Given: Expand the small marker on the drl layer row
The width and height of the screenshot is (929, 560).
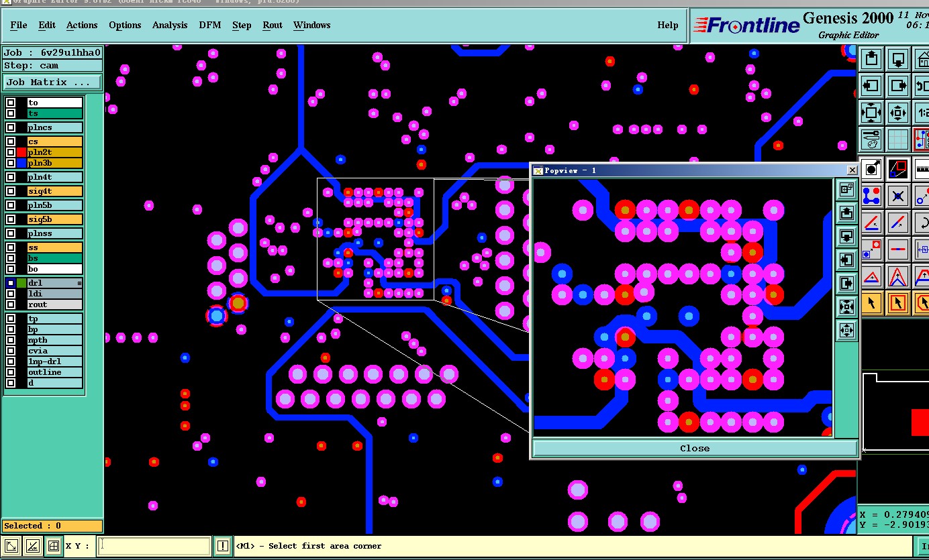Looking at the screenshot, I should [79, 284].
